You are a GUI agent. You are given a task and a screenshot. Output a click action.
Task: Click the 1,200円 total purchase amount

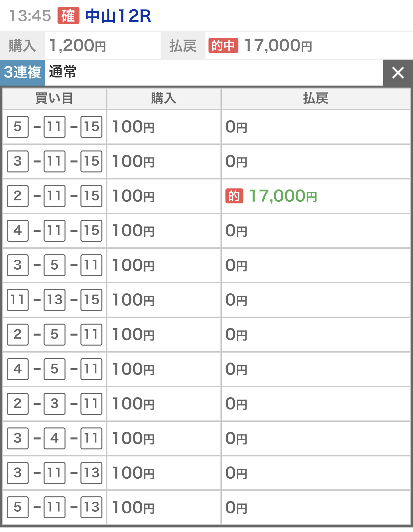coord(77,46)
